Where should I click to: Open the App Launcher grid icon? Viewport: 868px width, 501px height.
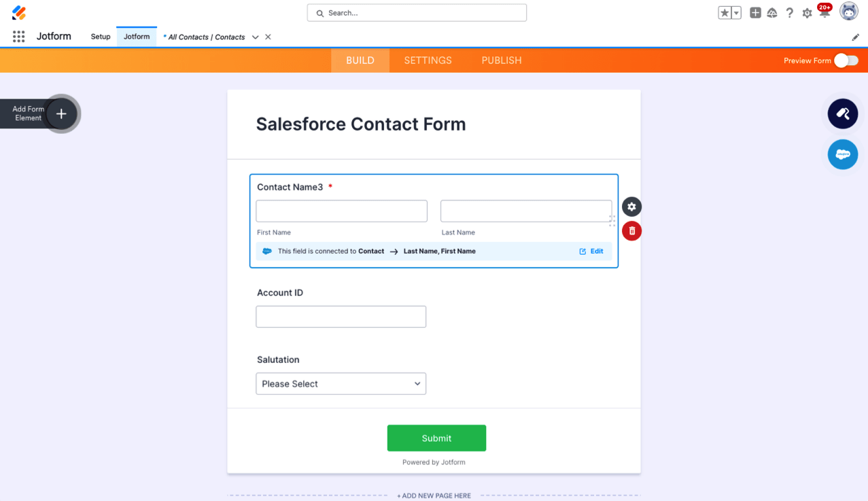(19, 37)
